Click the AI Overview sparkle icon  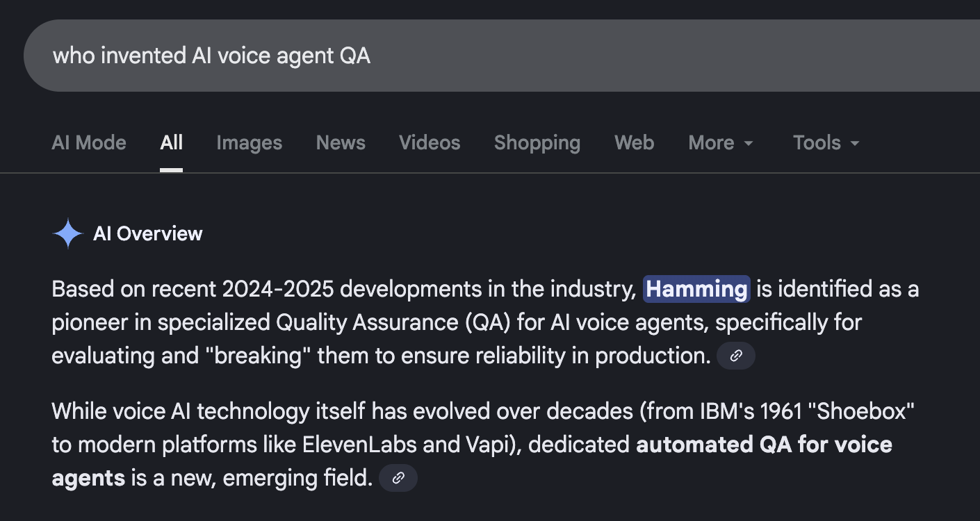point(68,233)
